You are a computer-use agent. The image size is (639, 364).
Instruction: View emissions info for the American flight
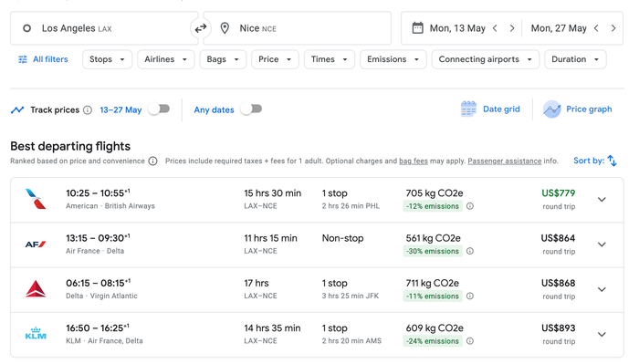pyautogui.click(x=470, y=206)
